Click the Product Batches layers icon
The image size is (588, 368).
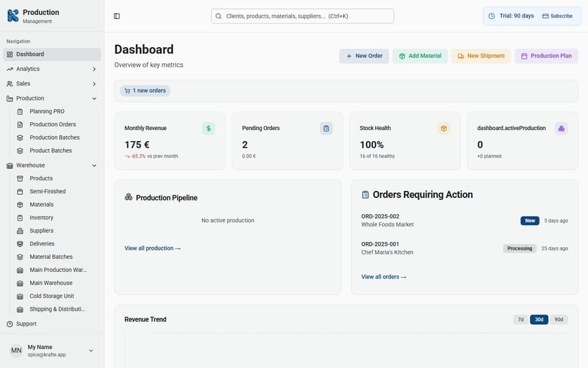pyautogui.click(x=20, y=151)
